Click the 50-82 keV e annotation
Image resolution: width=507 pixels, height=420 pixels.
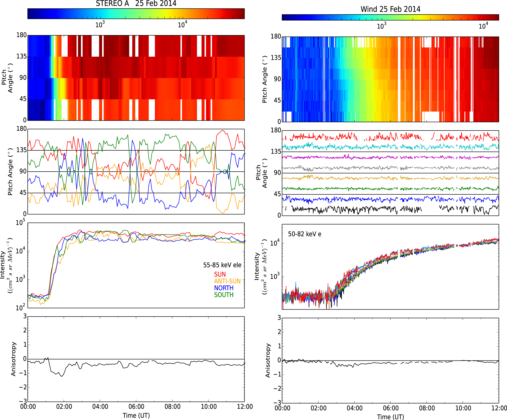point(305,234)
